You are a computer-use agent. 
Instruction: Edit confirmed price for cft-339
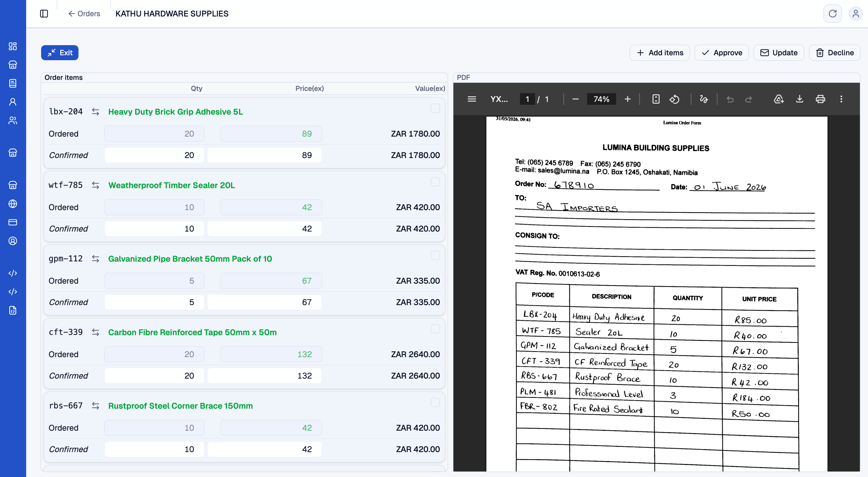(265, 375)
